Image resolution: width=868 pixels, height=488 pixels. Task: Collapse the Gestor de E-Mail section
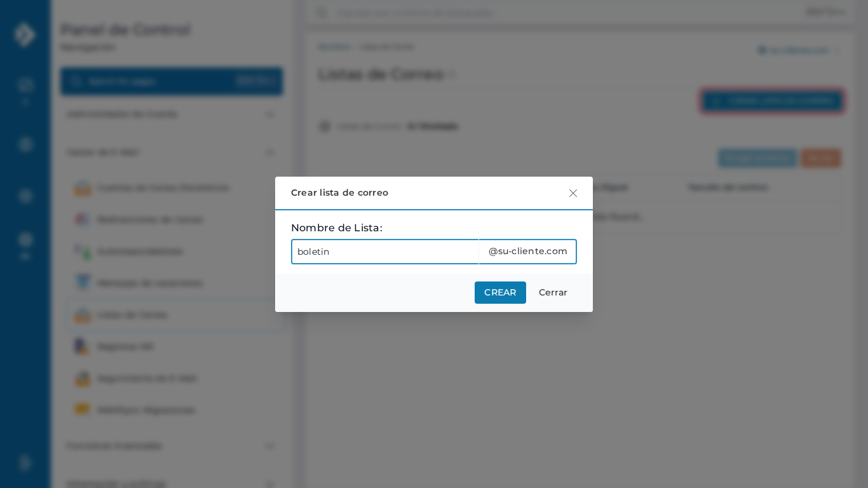click(172, 152)
